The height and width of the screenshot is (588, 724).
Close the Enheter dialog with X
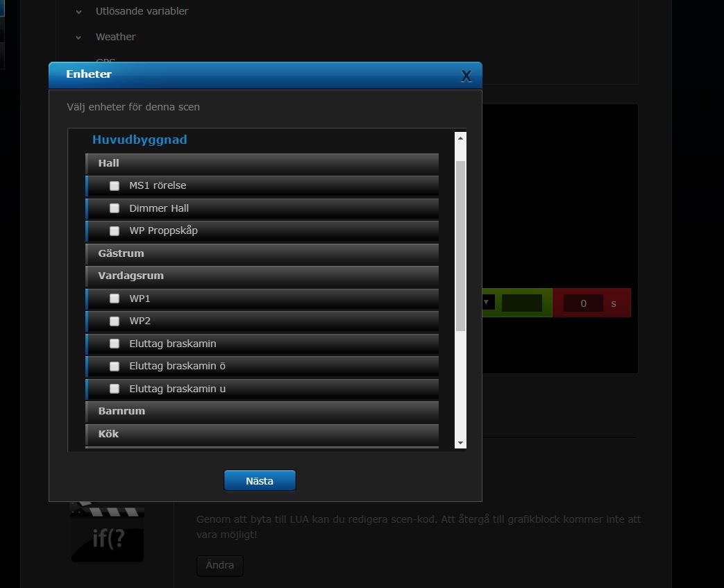pos(466,76)
